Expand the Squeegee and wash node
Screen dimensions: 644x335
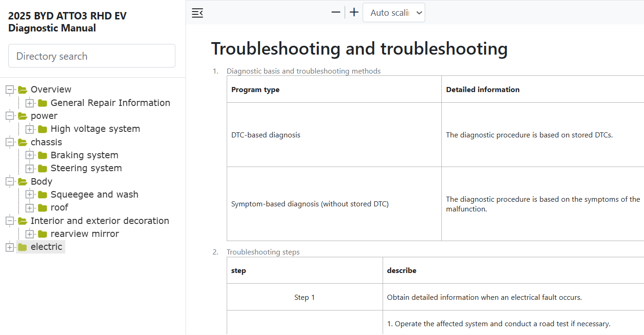tap(30, 194)
